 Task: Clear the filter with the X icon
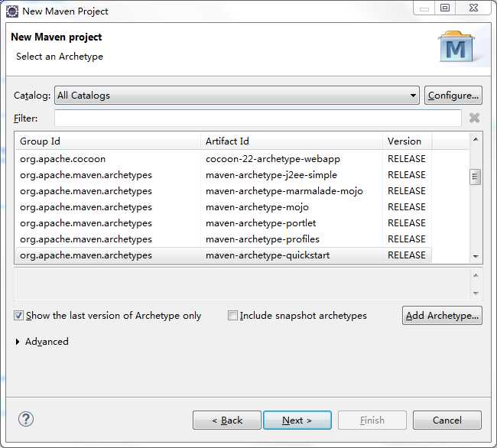click(474, 118)
